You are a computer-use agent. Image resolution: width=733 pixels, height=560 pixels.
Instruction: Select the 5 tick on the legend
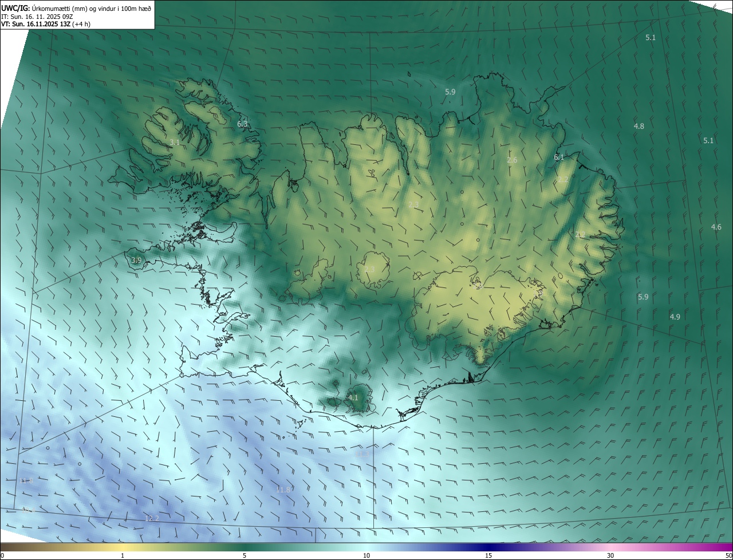tap(245, 555)
